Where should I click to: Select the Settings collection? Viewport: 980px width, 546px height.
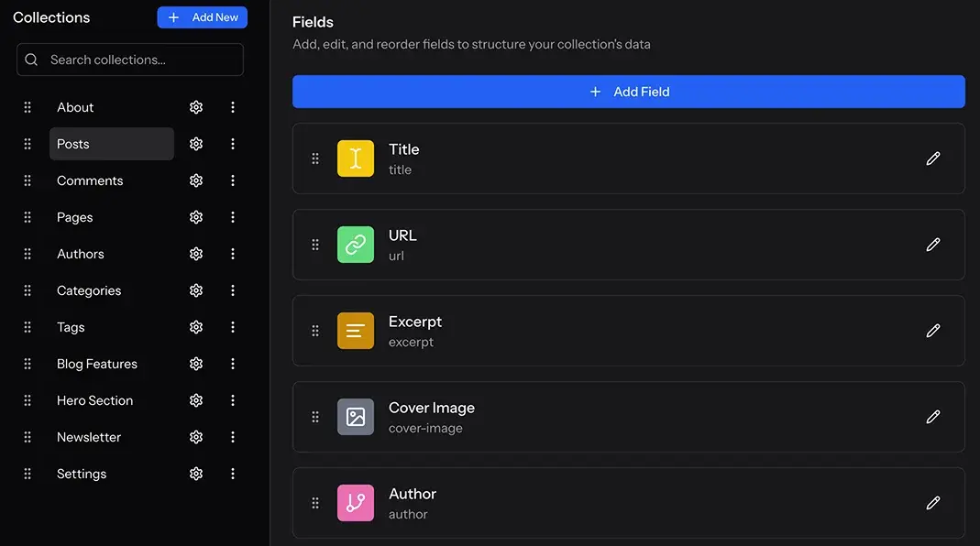point(82,475)
